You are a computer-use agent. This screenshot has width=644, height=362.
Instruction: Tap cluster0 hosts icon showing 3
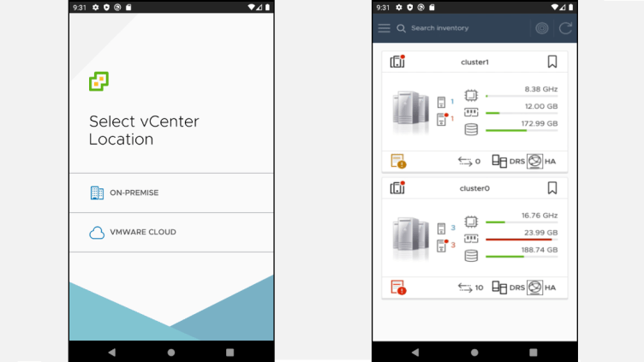(x=441, y=228)
